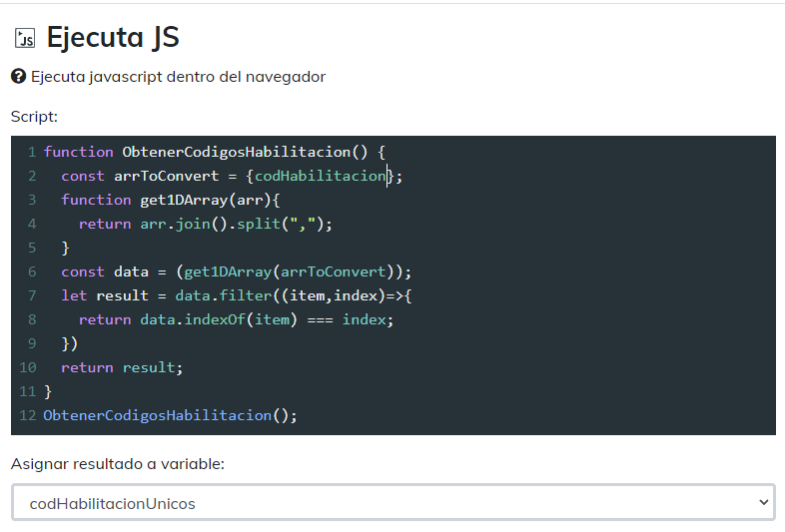Click the 'Script:' label above the editor
The image size is (785, 532).
[35, 117]
